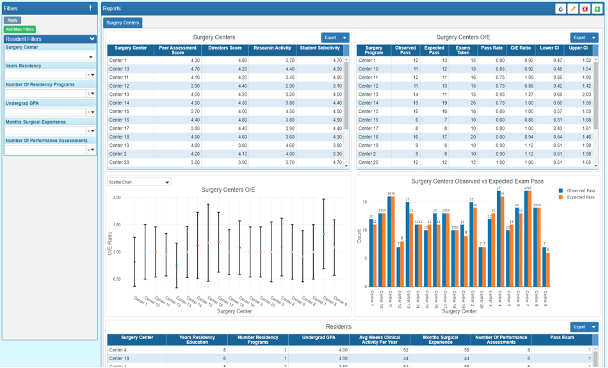Click the Years Residency input field

pos(45,75)
